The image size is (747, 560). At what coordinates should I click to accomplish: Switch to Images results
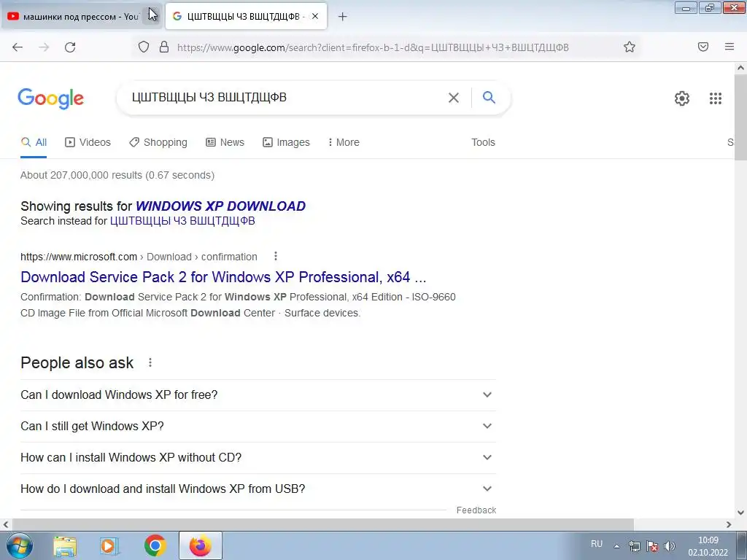tap(286, 142)
